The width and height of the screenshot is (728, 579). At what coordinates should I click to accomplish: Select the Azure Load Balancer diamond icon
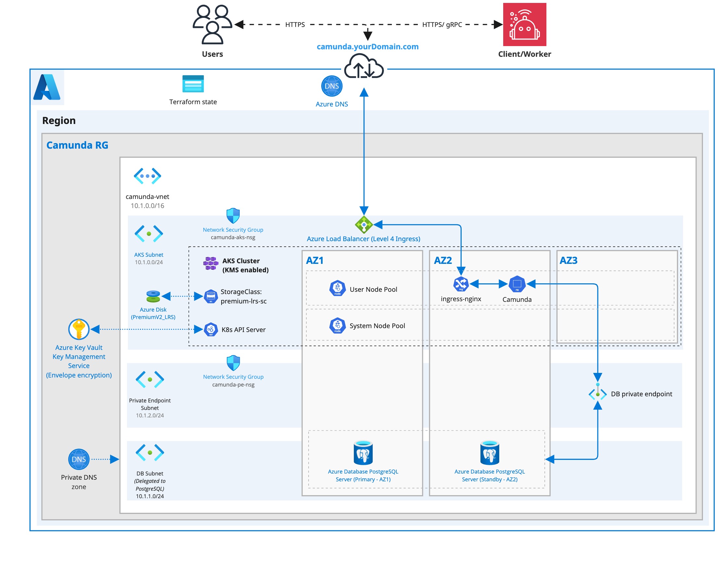click(x=364, y=224)
